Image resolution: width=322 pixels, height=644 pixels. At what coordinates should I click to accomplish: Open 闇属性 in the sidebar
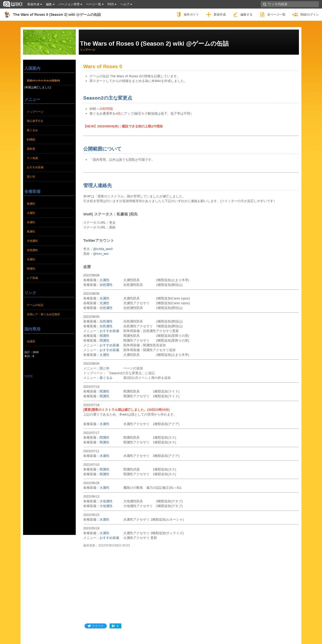pos(31,269)
